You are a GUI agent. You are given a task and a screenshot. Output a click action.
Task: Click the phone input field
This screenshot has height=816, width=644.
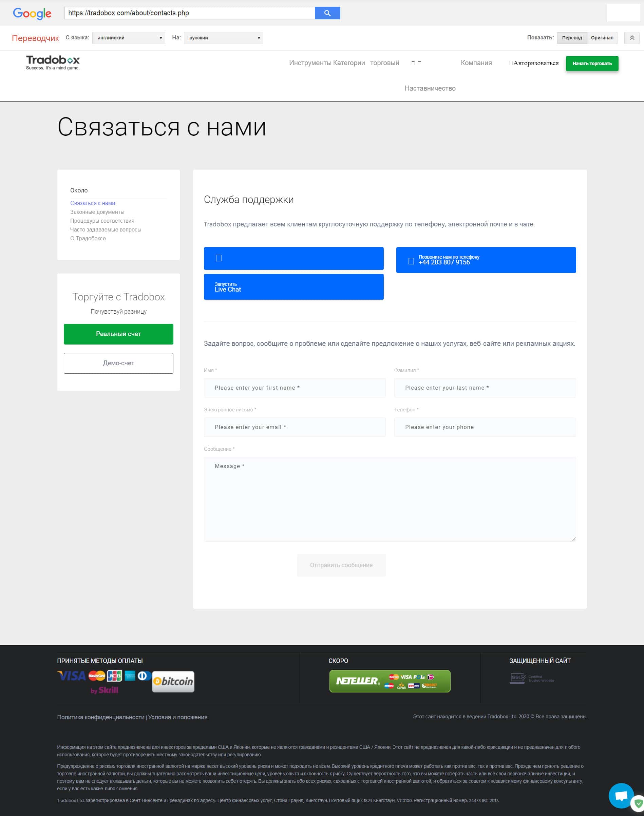click(x=485, y=427)
